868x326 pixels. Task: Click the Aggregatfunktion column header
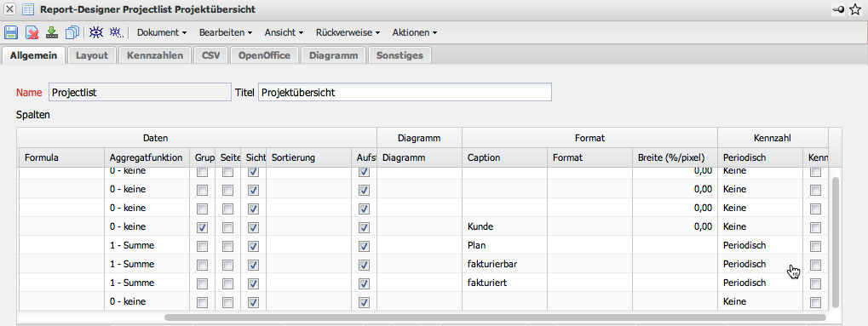[x=147, y=157]
